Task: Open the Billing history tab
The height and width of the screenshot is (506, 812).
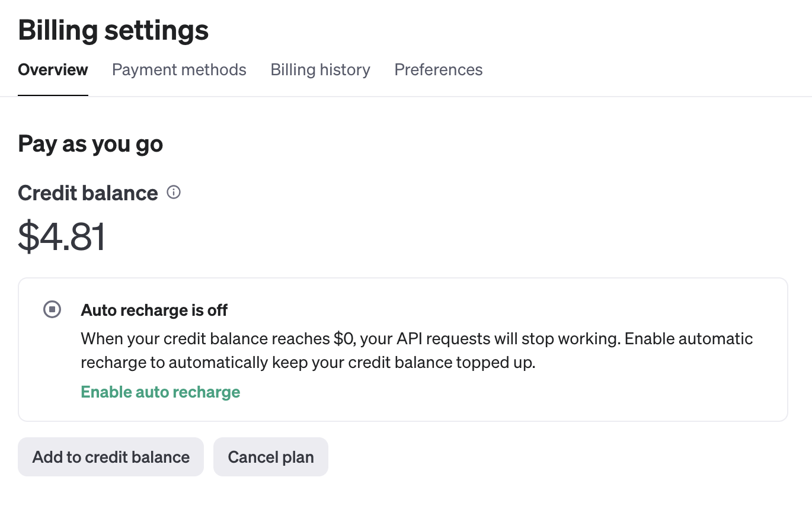Action: [x=320, y=70]
